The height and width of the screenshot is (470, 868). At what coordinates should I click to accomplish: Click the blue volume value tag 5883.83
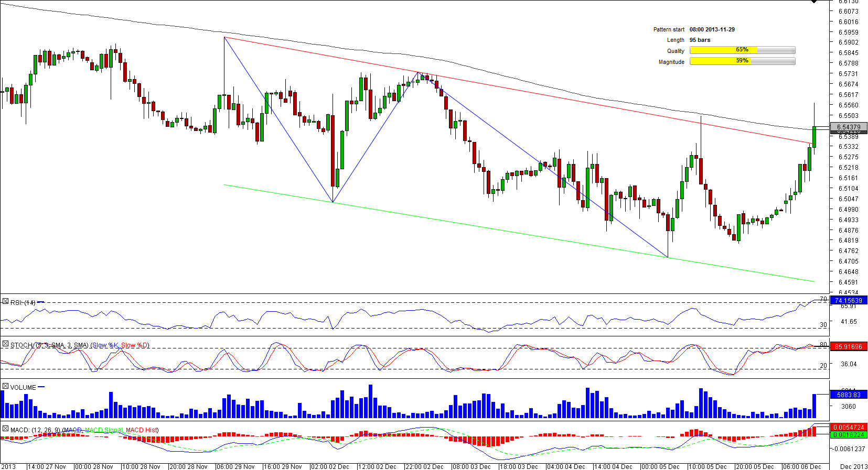pos(848,395)
